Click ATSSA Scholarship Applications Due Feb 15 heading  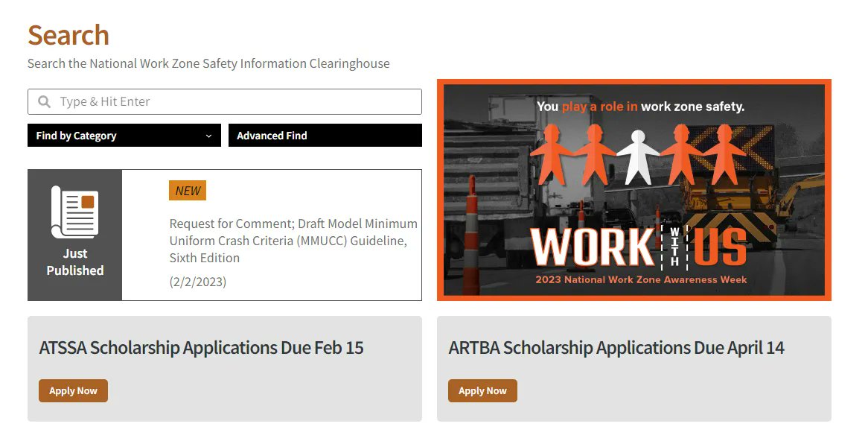click(x=202, y=348)
